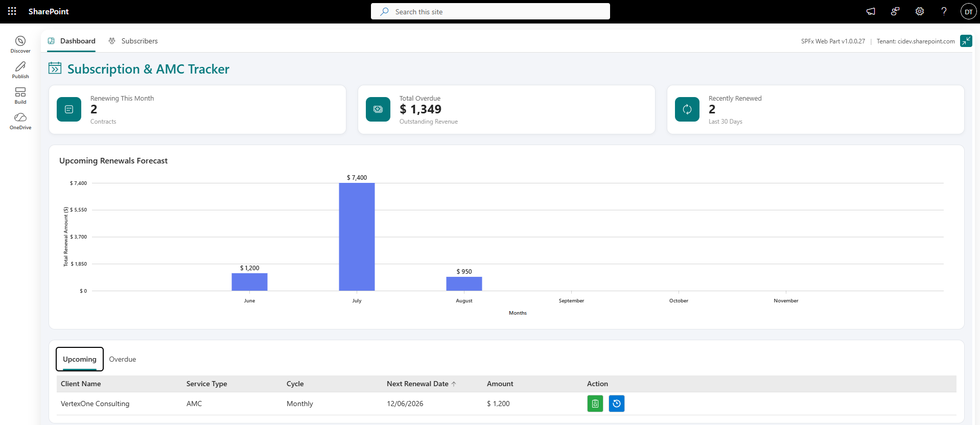The image size is (980, 425).
Task: Click the Monthly cycle cell
Action: click(x=300, y=404)
